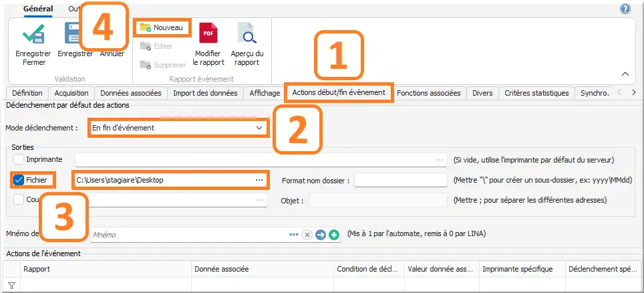
Task: Browse folder with ellipsis in Fichier field
Action: coord(259,180)
